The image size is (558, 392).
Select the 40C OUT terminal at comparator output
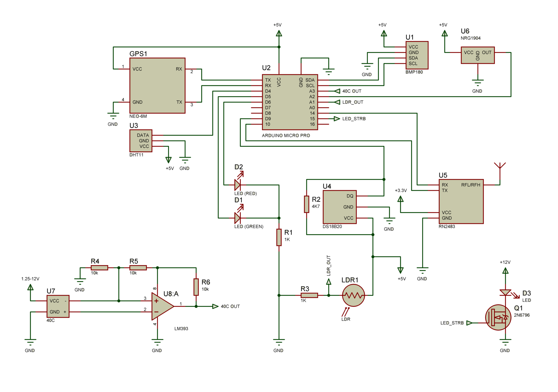point(215,306)
